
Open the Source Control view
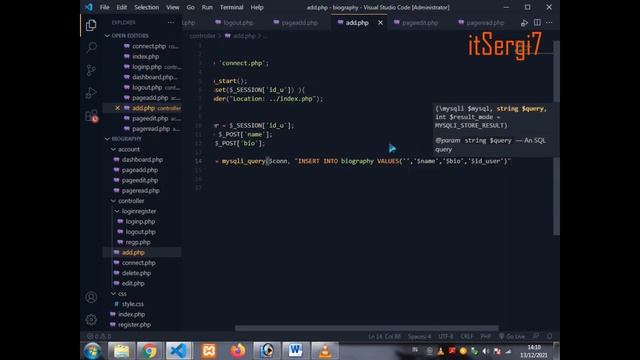(91, 70)
